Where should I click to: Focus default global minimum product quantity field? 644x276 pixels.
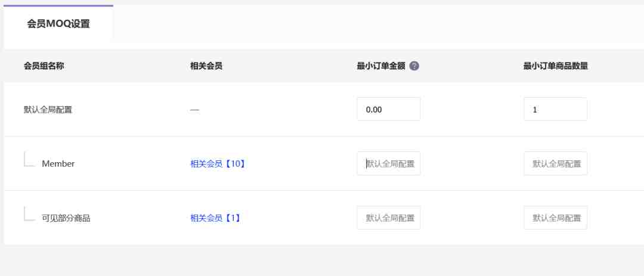[x=555, y=110]
